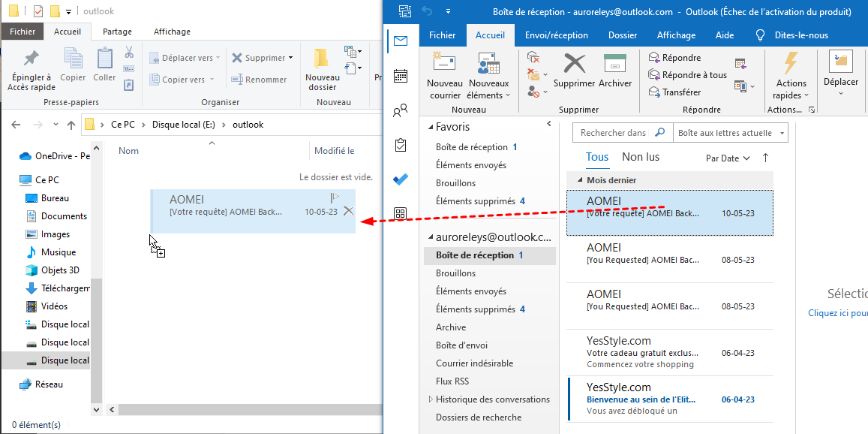This screenshot has height=434, width=868.
Task: Collapse the Favoris section
Action: point(431,128)
